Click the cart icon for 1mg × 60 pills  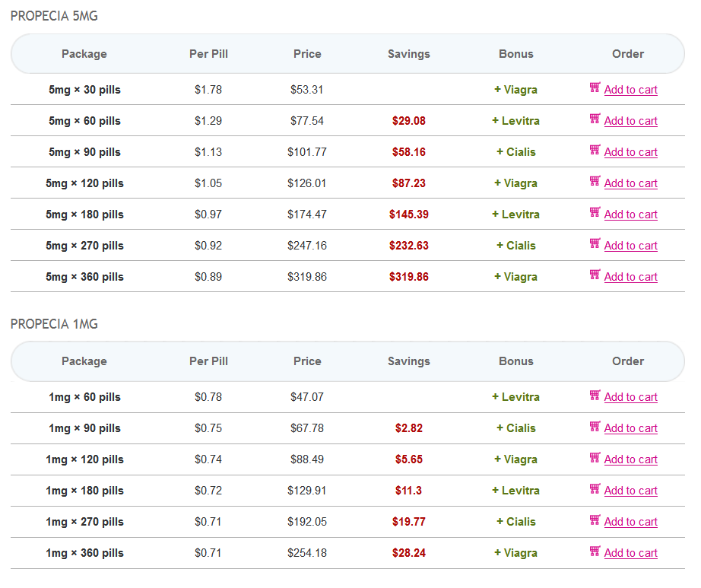click(x=595, y=396)
